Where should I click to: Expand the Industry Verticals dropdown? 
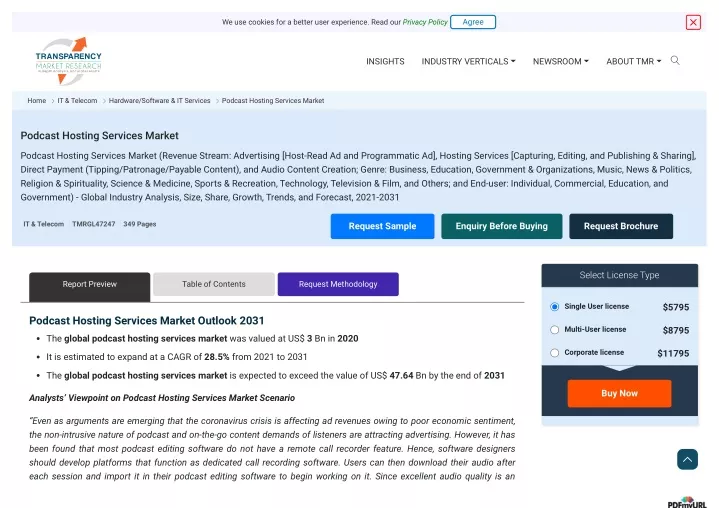(468, 61)
